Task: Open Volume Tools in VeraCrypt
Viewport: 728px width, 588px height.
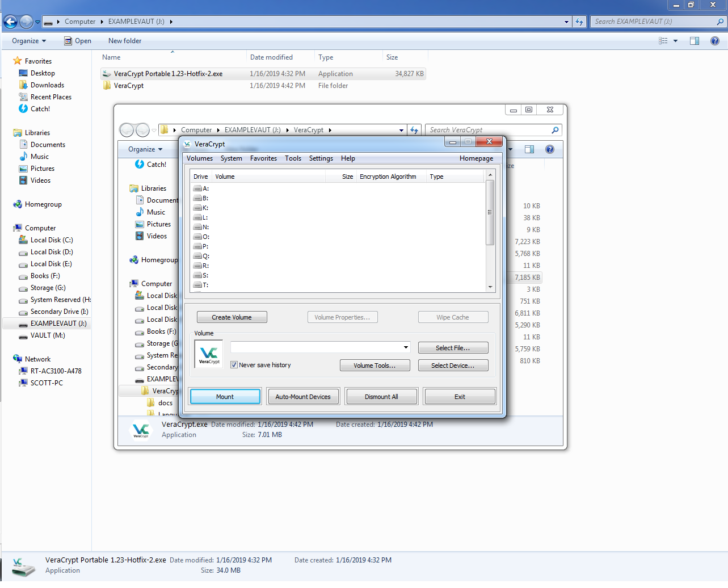Action: click(x=374, y=366)
